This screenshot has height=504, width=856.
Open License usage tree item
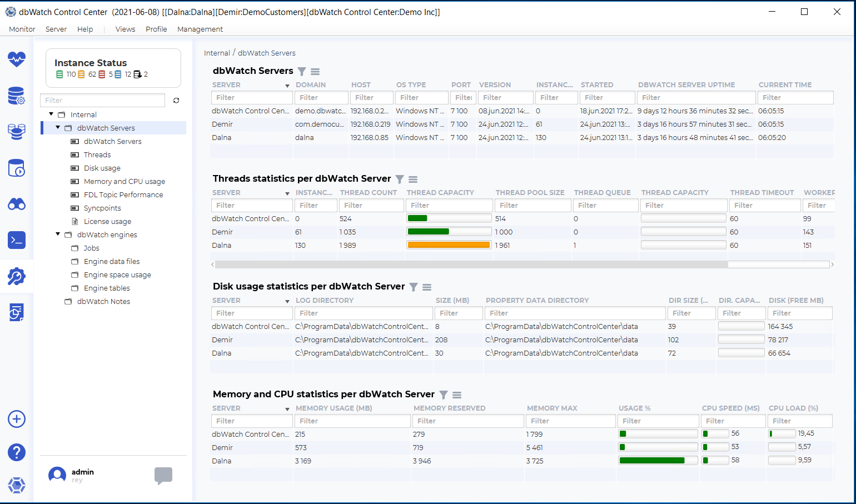point(107,221)
